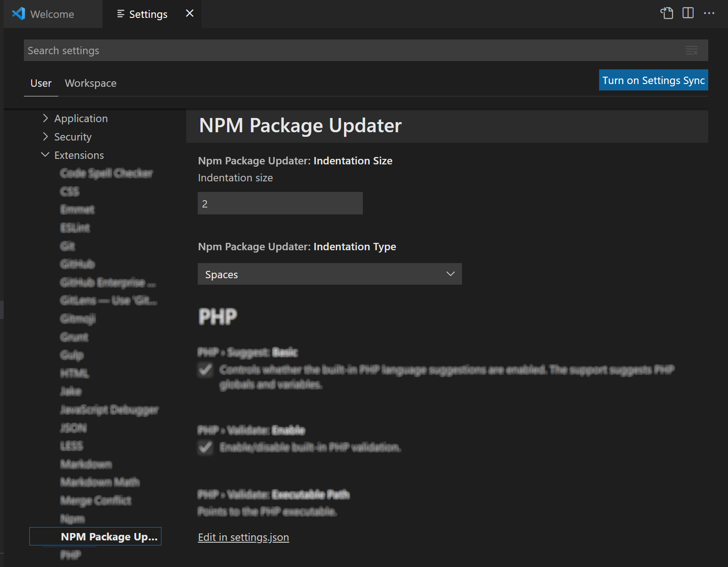Collapse the Extensions tree chevron
728x567 pixels.
pos(45,155)
